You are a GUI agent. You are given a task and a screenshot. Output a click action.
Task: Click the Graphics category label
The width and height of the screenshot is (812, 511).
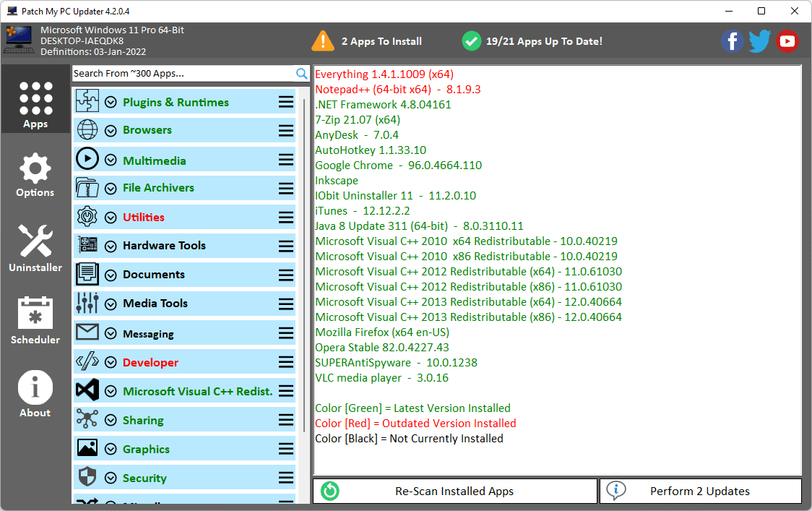pos(146,450)
